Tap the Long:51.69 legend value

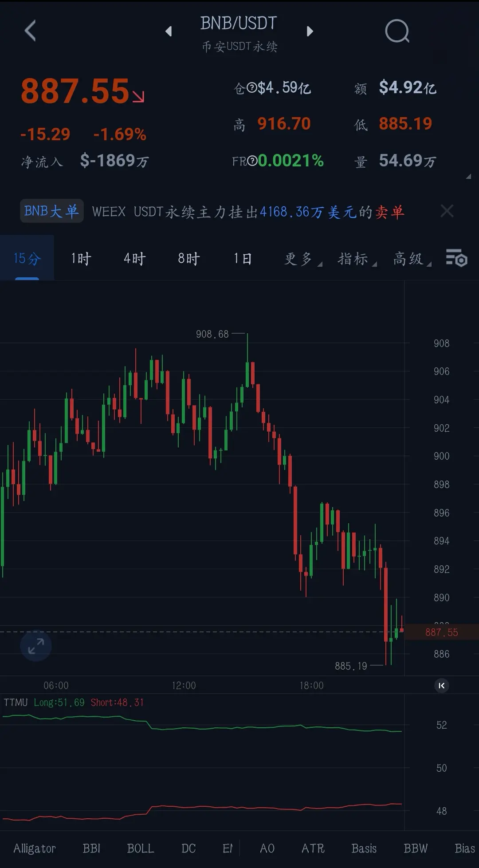point(59,702)
